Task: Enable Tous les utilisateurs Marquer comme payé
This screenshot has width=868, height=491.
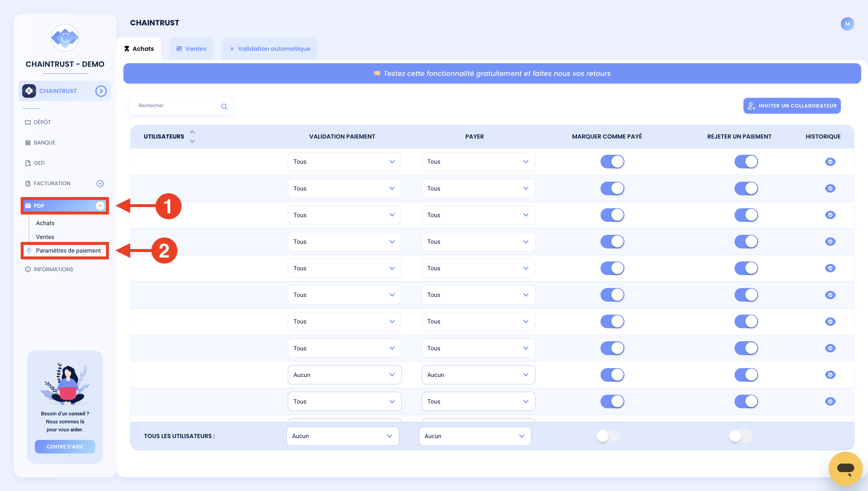Action: 608,436
